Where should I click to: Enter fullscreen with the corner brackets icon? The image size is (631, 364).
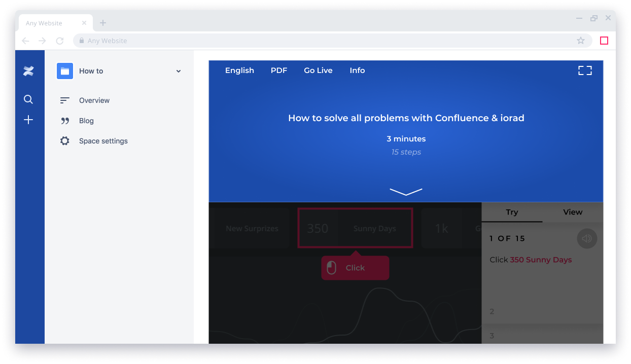tap(585, 70)
